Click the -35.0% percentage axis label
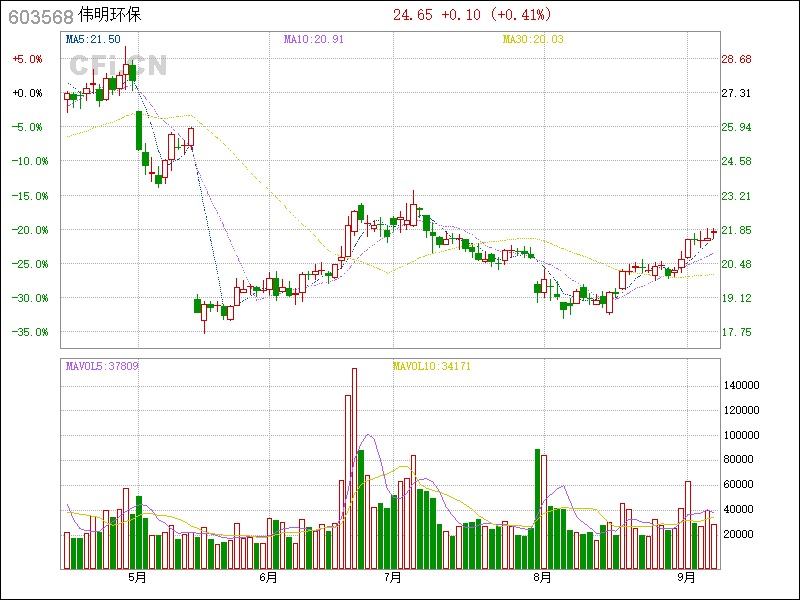This screenshot has width=800, height=600. [x=27, y=332]
